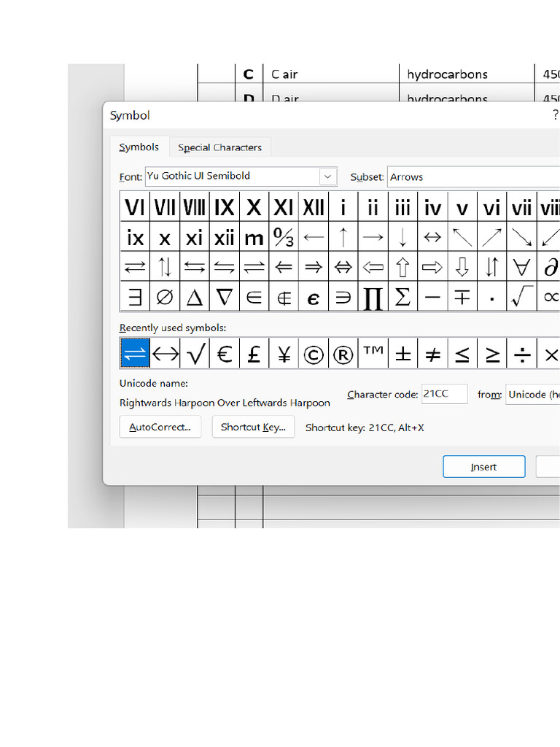
Task: Open the from Unicode dropdown
Action: [532, 395]
